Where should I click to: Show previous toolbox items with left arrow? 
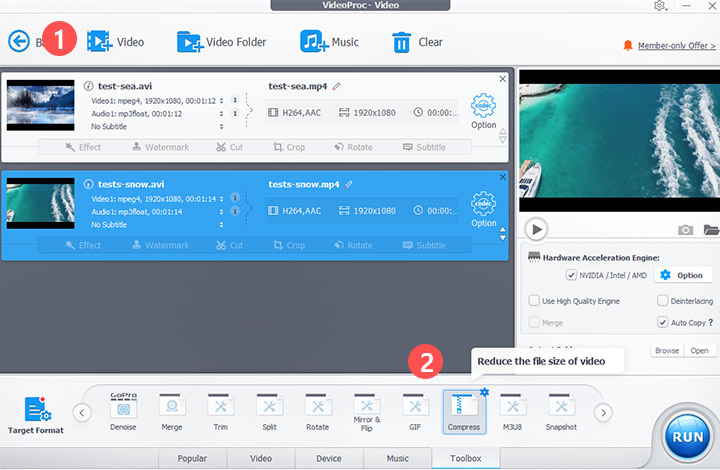point(82,413)
